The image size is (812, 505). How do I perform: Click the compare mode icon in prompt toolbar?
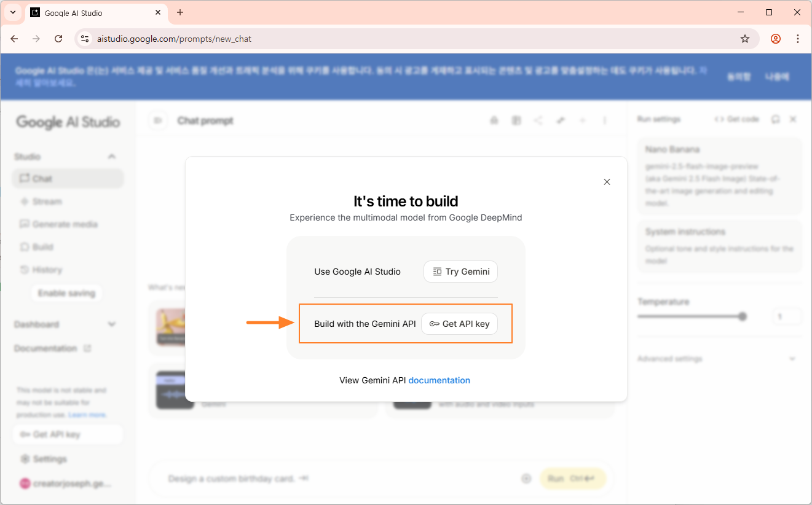coord(516,121)
